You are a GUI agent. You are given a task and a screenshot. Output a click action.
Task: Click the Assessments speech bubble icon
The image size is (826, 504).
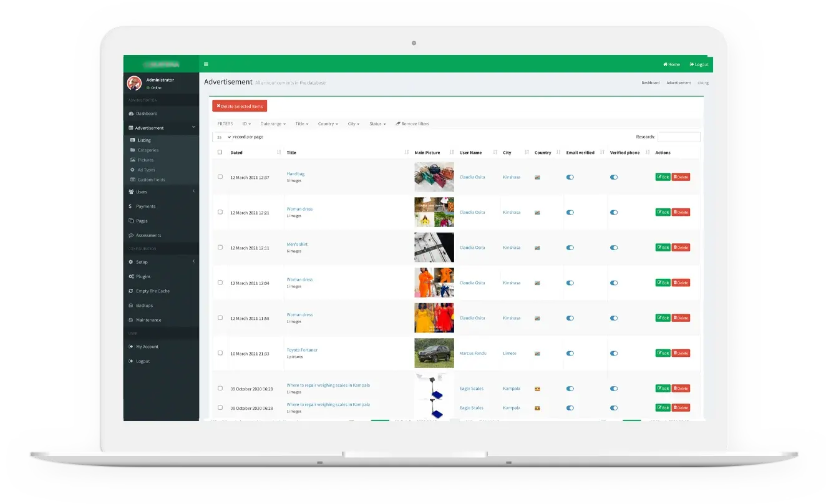point(131,235)
